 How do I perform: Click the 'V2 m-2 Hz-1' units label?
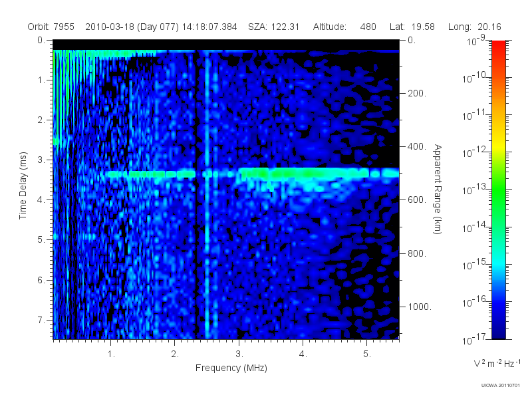[497, 363]
